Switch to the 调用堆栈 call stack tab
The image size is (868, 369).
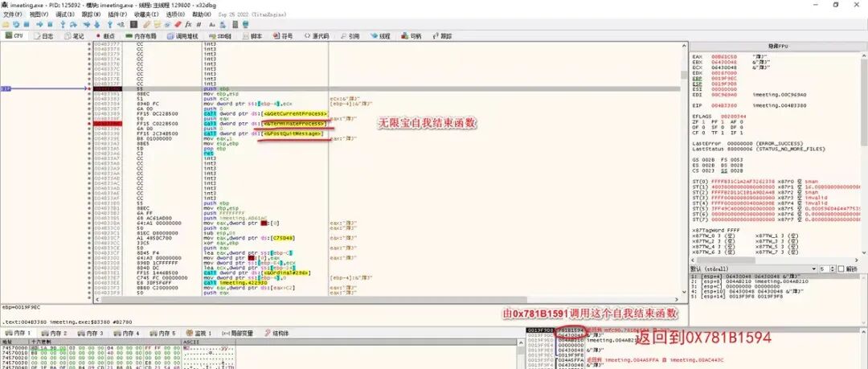point(182,36)
